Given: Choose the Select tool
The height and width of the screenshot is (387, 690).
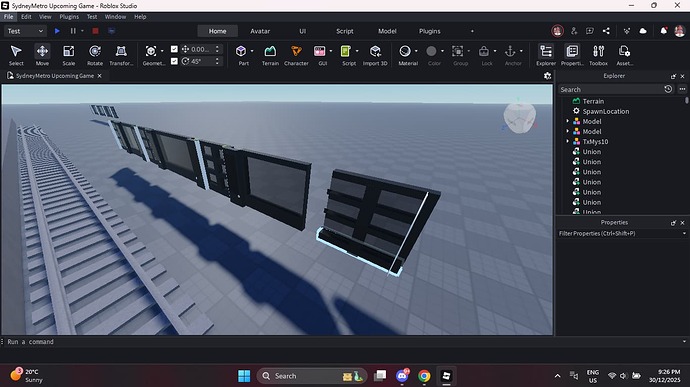Looking at the screenshot, I should pyautogui.click(x=16, y=55).
